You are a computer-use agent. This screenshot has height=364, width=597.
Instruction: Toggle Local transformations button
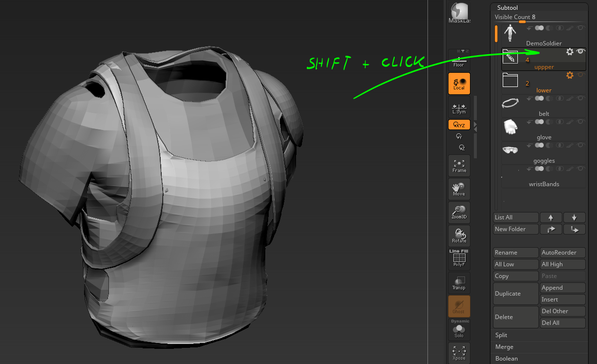[459, 84]
